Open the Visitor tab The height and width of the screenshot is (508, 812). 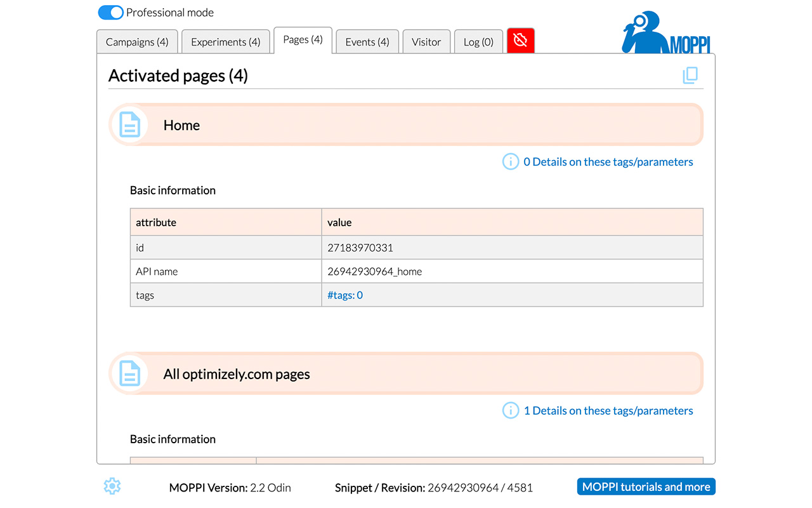coord(426,41)
